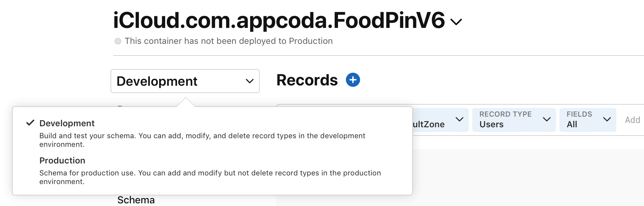Click the Records heading
Viewport: 644px width, 206px height.
point(307,80)
